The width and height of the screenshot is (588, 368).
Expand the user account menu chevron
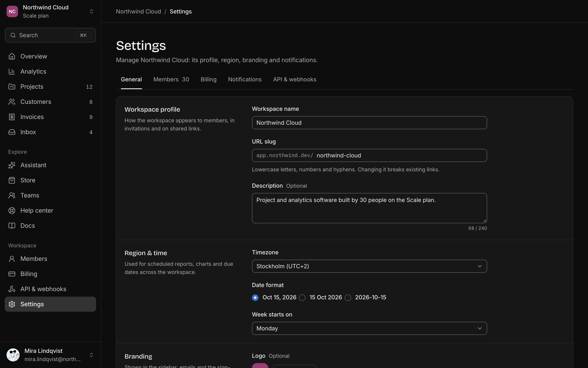click(91, 355)
